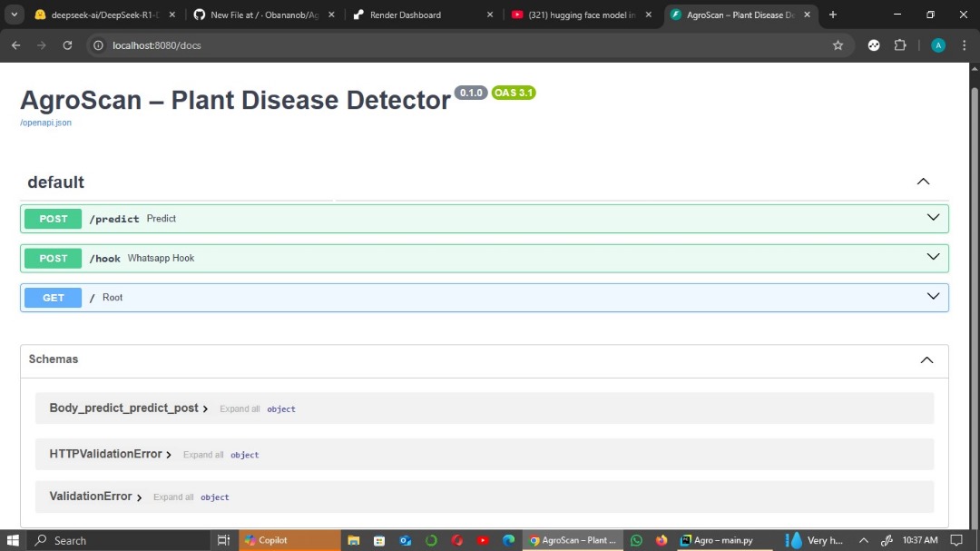Open the extensions puzzle icon
The image size is (980, 551).
point(900,45)
